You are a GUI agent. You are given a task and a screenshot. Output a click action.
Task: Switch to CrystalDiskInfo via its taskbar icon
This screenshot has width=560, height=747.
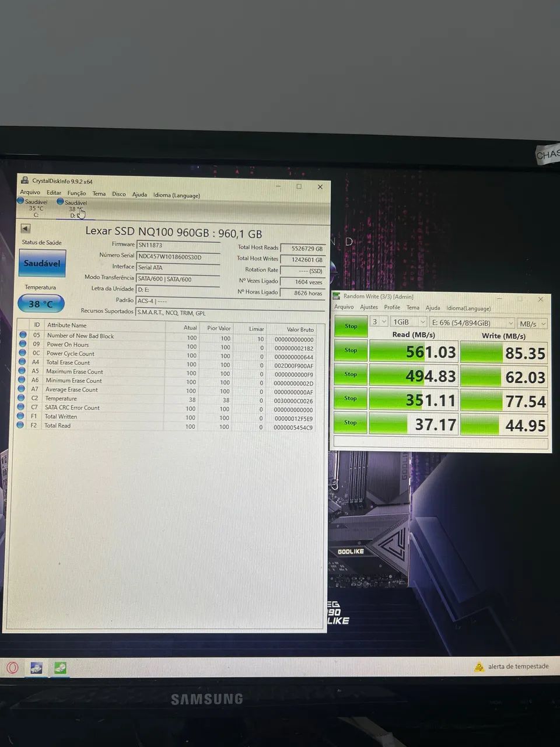36,668
